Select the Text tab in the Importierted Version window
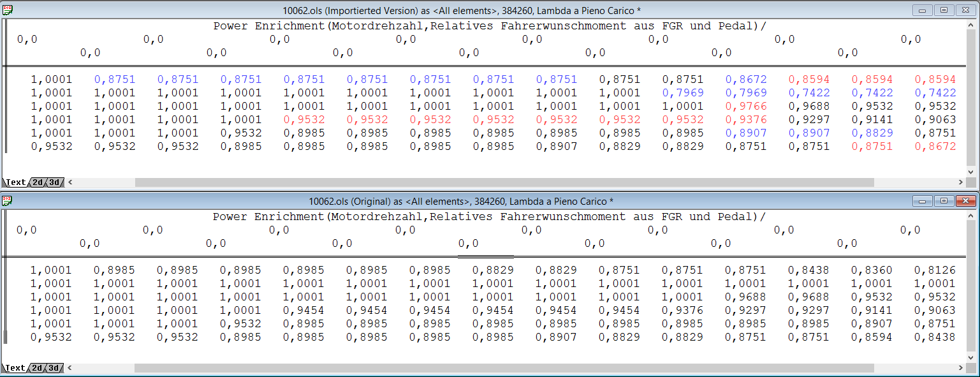Viewport: 980px width, 377px height. click(x=16, y=182)
